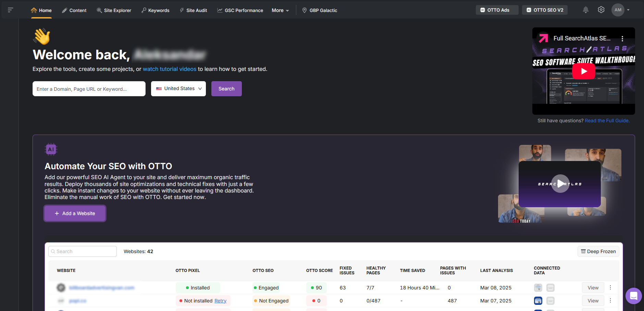Click the snowflake Deep Frozen icon
Image resolution: width=644 pixels, height=311 pixels.
[x=583, y=251]
